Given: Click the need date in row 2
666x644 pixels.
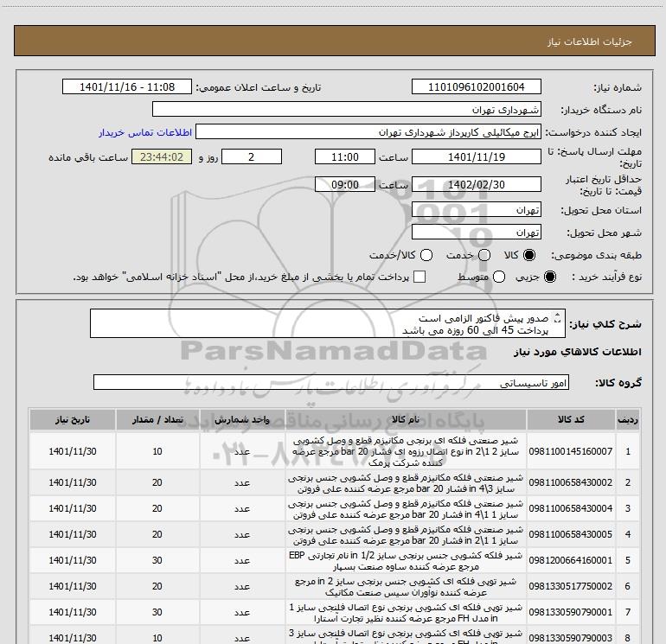Looking at the screenshot, I should click(x=73, y=482).
